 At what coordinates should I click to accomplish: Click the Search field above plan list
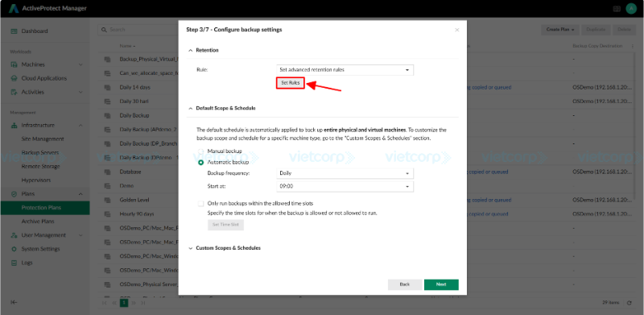point(138,30)
